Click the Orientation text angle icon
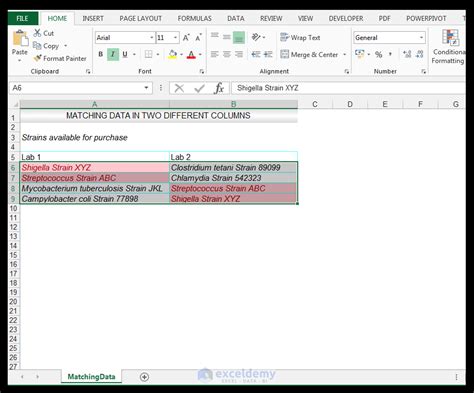Image resolution: width=474 pixels, height=393 pixels. click(x=256, y=37)
